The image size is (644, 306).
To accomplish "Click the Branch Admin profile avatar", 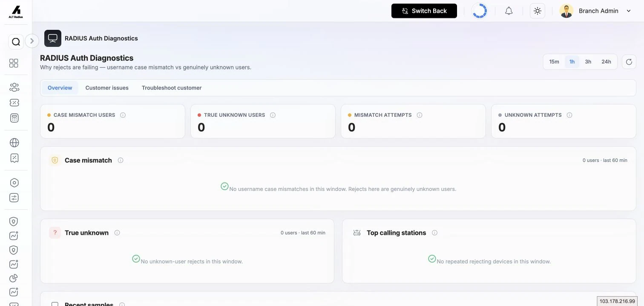I will [566, 11].
